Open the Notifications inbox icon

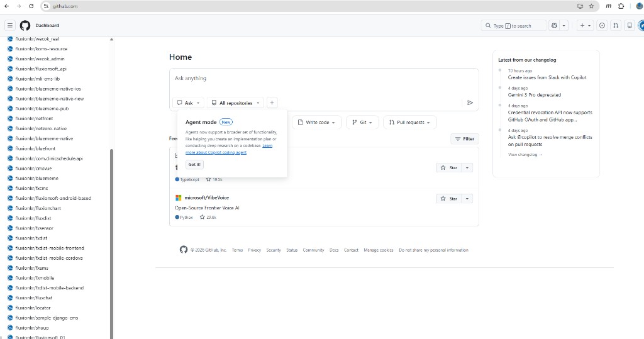point(629,26)
